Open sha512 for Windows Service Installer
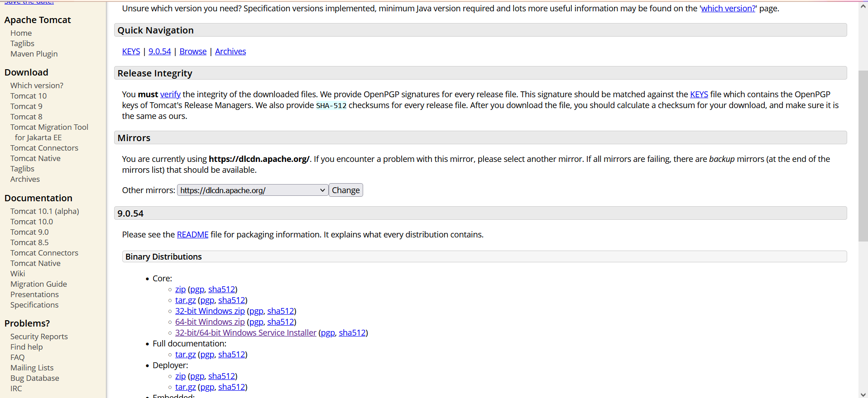This screenshot has height=398, width=868. pyautogui.click(x=352, y=332)
